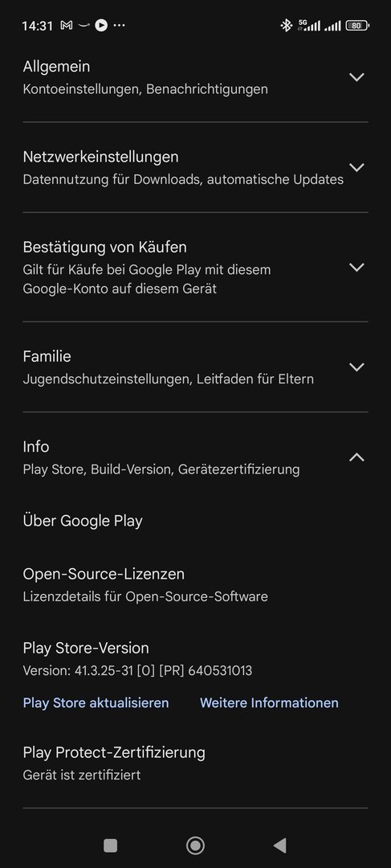Tap the Play Store-Version entry
Viewport: 391px width, 868px height.
pos(195,659)
